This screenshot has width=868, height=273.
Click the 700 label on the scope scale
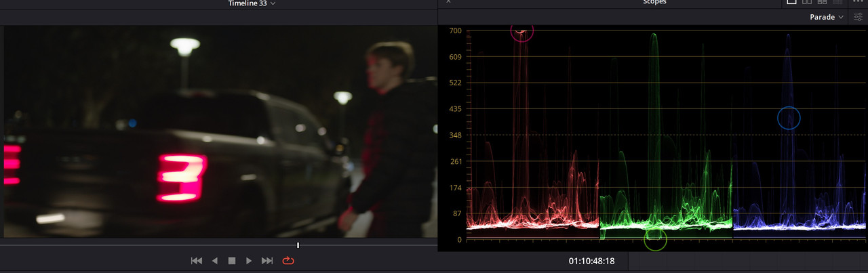(x=455, y=31)
